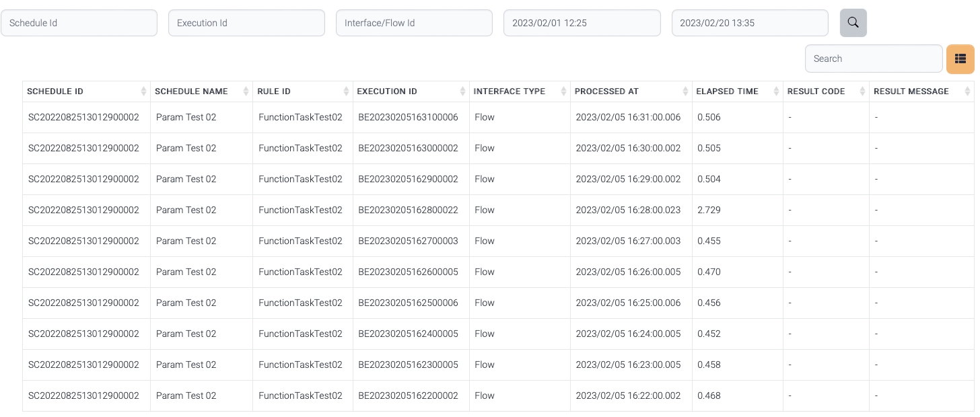Sort by Interface Type column arrows
This screenshot has height=417, width=980.
(x=563, y=91)
